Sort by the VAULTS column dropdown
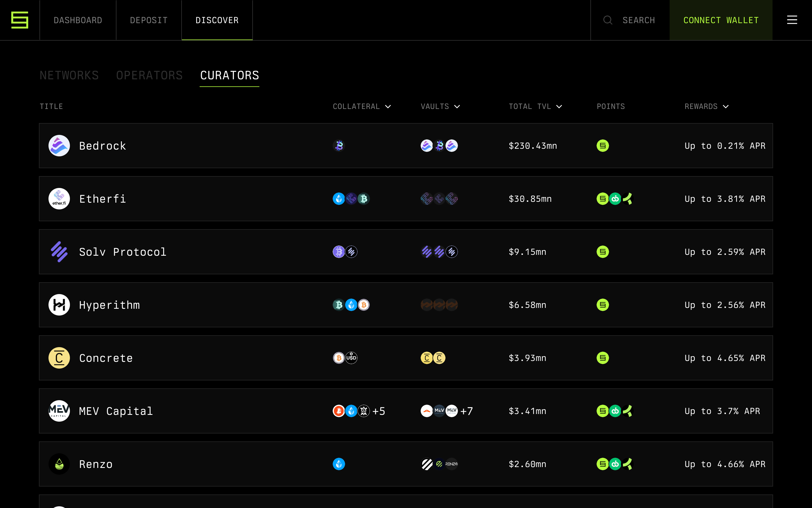This screenshot has height=508, width=812. [x=441, y=106]
